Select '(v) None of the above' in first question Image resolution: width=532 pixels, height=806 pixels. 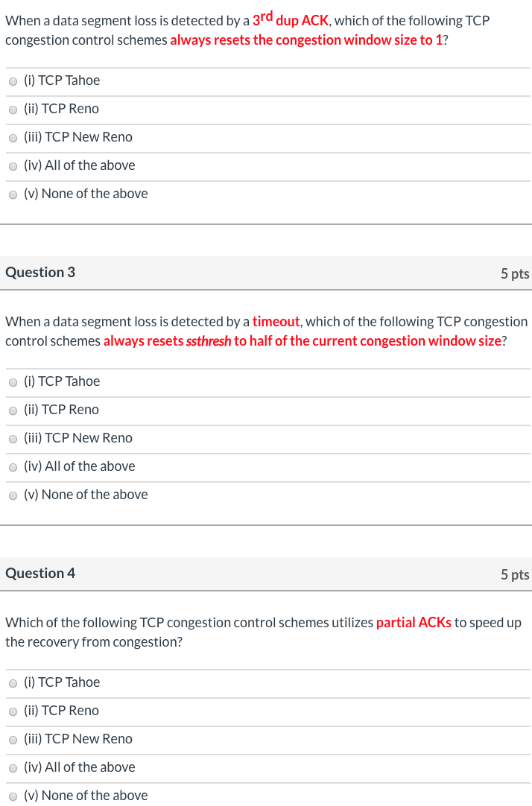[13, 194]
